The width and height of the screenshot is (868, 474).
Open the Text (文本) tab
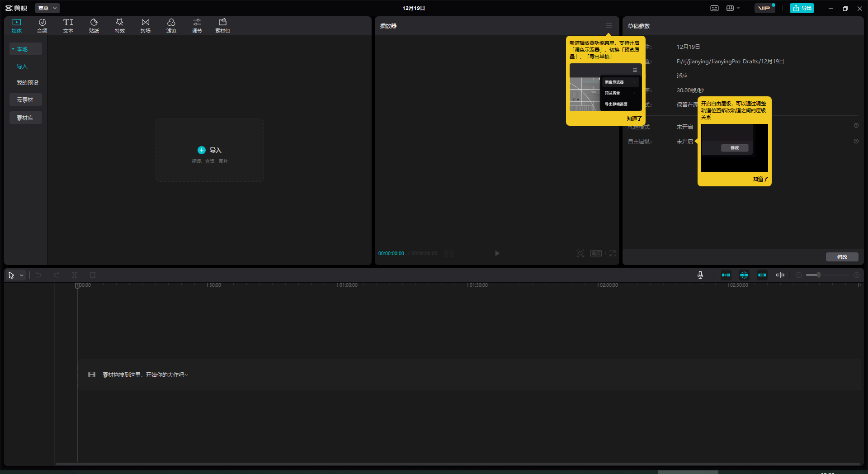point(68,26)
